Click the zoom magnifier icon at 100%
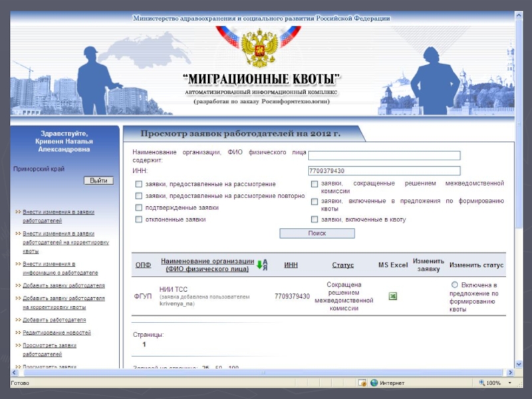 click(x=481, y=383)
